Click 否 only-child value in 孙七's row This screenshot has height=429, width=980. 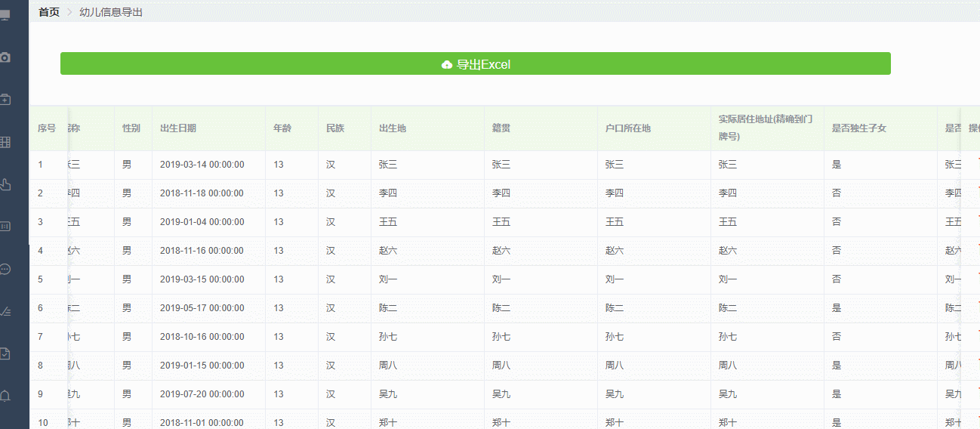point(837,337)
